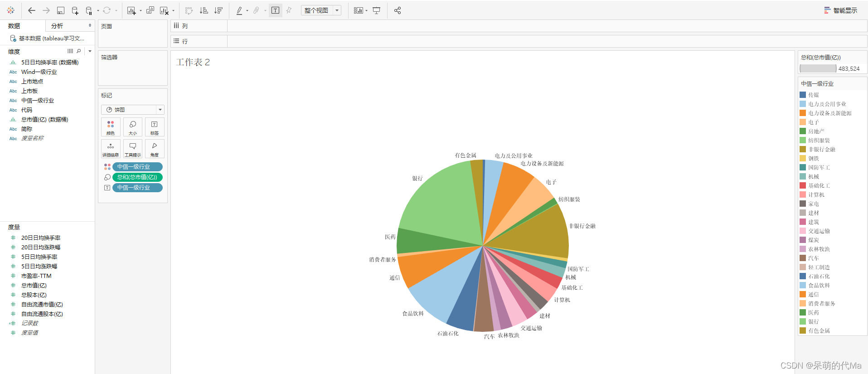Select 上市地点 dimension field
Screen dimensions: 868x374
pos(32,82)
